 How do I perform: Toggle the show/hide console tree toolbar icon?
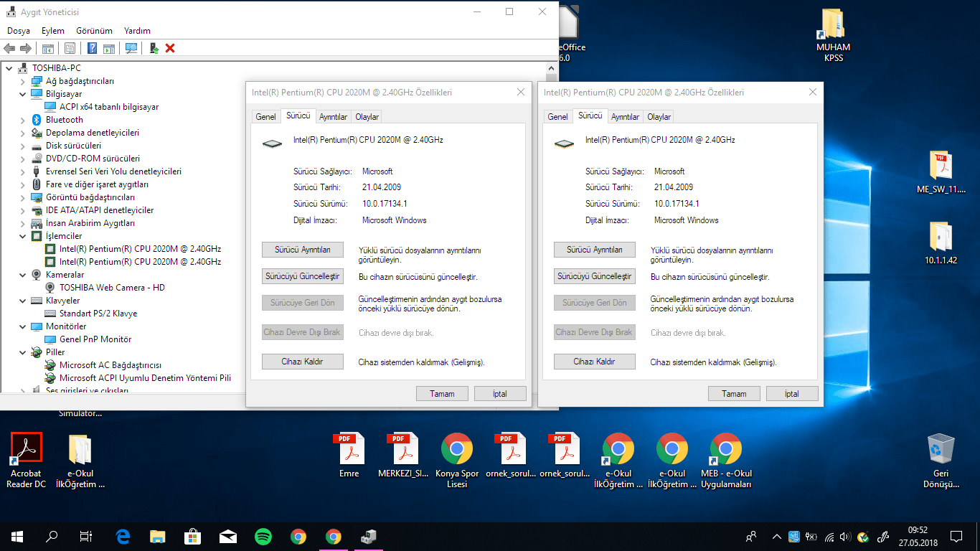(x=48, y=48)
